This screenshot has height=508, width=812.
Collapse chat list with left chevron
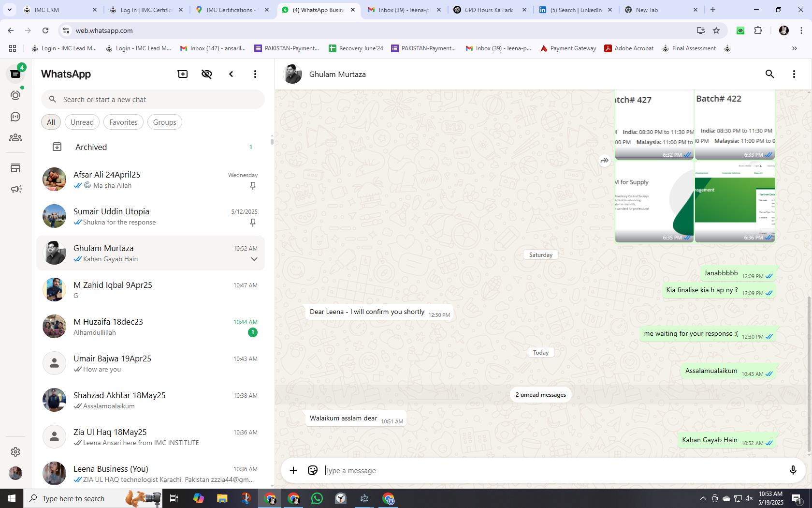(231, 74)
